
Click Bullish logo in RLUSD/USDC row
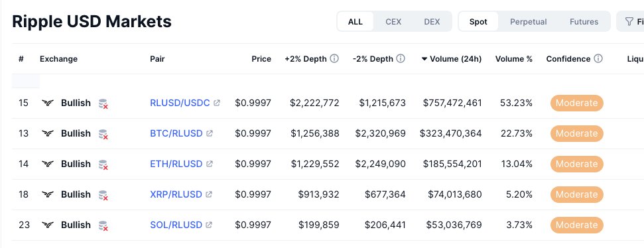tap(48, 103)
